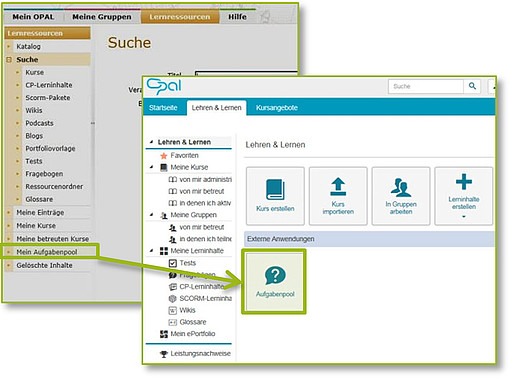Click the 'von mir betreut' groups person icon
The height and width of the screenshot is (378, 509).
(x=172, y=227)
